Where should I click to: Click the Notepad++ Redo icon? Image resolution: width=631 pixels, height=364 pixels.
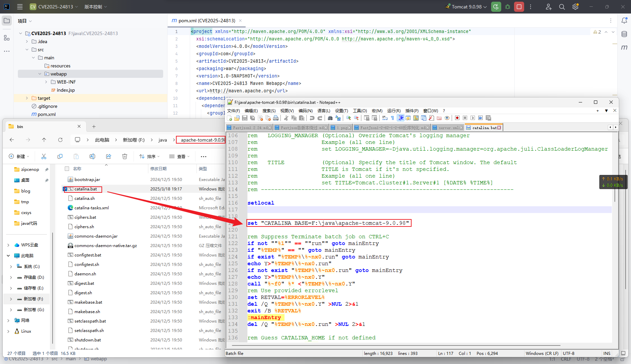pos(320,118)
